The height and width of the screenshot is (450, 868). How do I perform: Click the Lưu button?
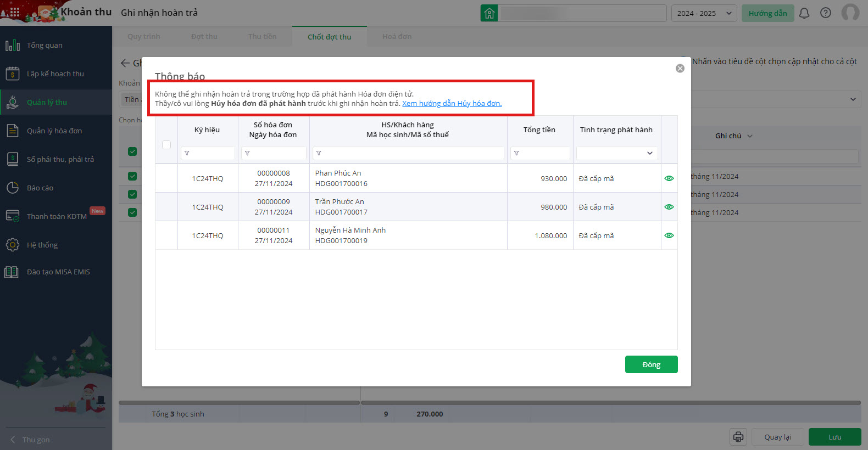[x=835, y=437]
